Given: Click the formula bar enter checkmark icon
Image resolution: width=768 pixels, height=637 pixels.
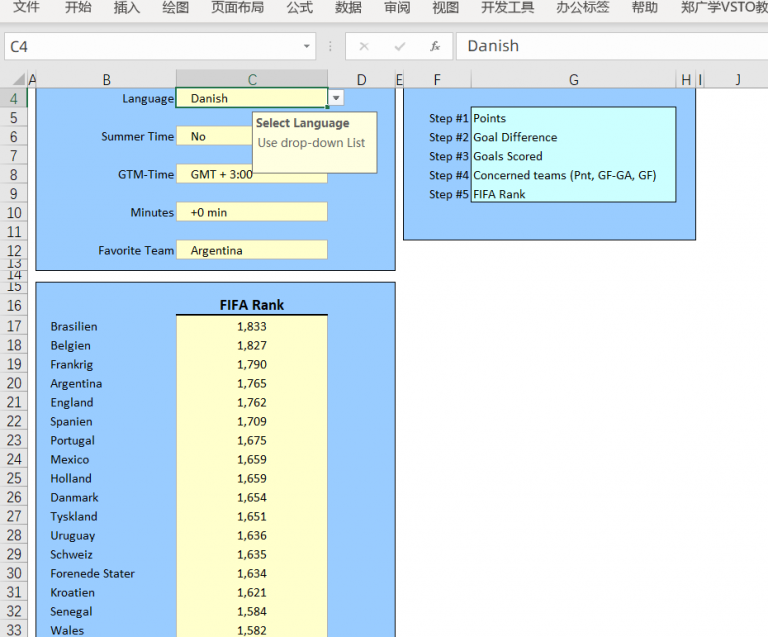Looking at the screenshot, I should [x=399, y=46].
